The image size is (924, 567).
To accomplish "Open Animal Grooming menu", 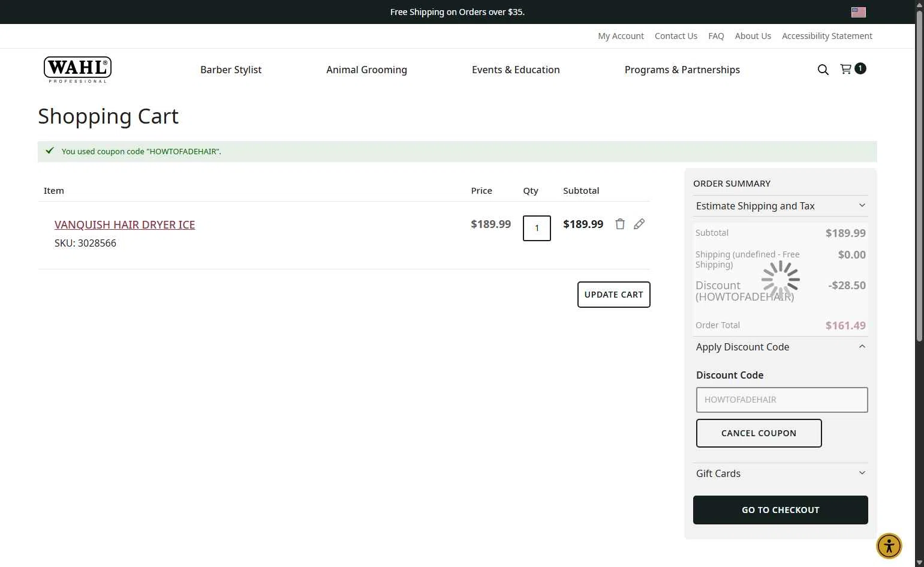I will tap(366, 70).
